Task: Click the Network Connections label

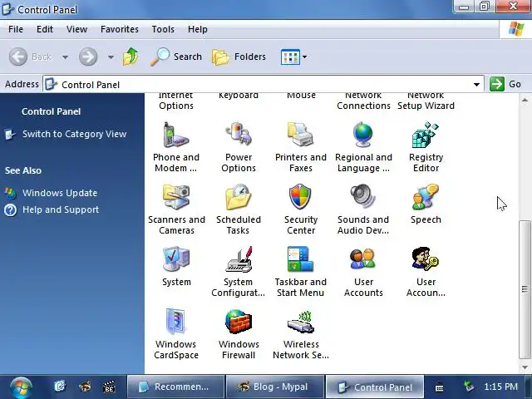Action: pyautogui.click(x=363, y=101)
